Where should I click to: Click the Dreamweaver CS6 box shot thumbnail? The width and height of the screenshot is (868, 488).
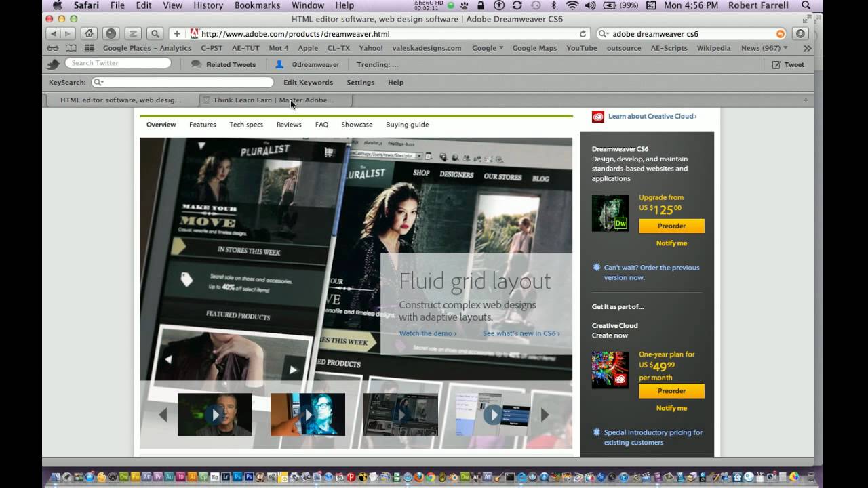(610, 213)
